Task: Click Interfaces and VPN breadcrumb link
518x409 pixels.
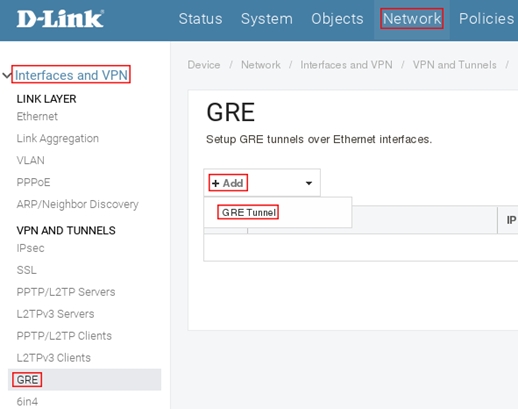Action: [x=346, y=65]
